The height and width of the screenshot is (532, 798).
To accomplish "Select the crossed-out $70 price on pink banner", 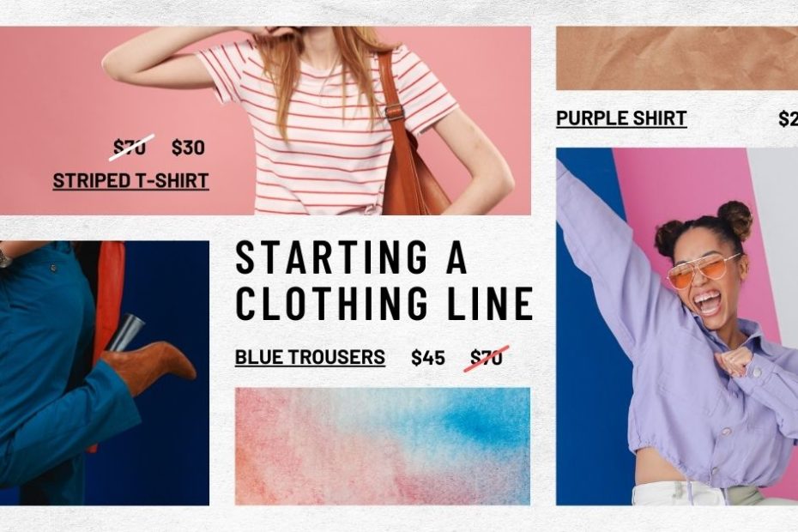I will (131, 147).
